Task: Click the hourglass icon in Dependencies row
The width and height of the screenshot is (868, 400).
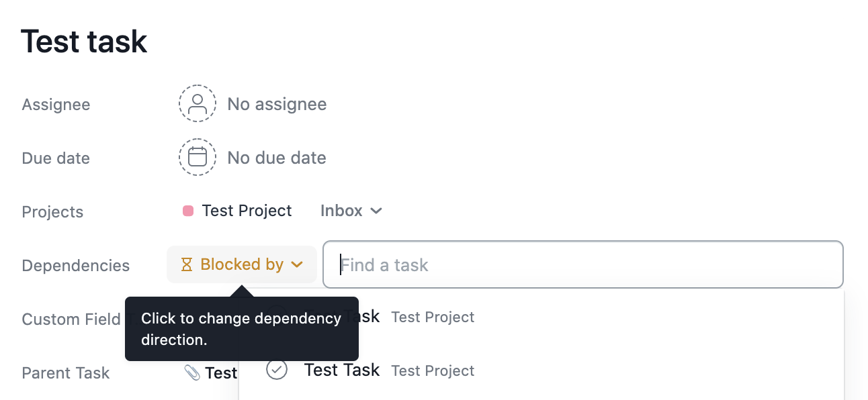Action: (187, 265)
